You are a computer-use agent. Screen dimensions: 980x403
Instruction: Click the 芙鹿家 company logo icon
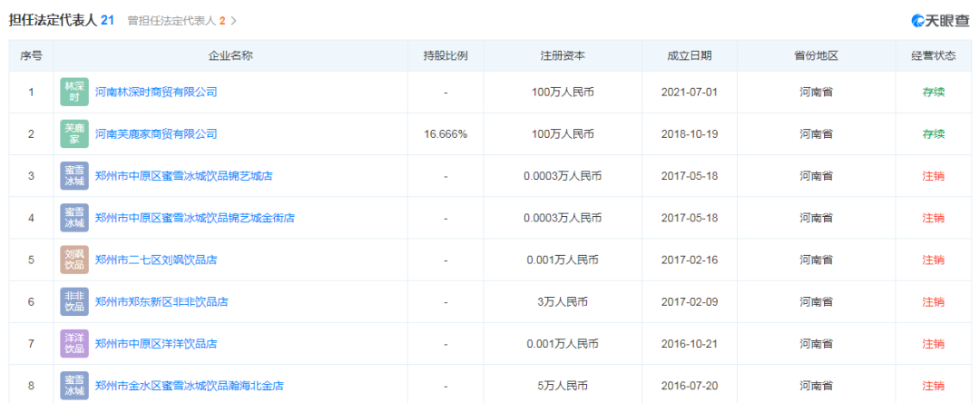[x=74, y=134]
